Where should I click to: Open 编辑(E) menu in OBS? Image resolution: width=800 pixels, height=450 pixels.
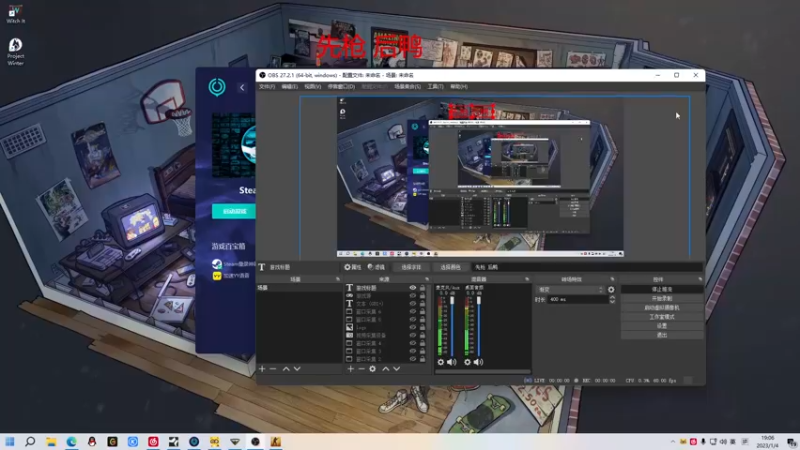(x=290, y=87)
